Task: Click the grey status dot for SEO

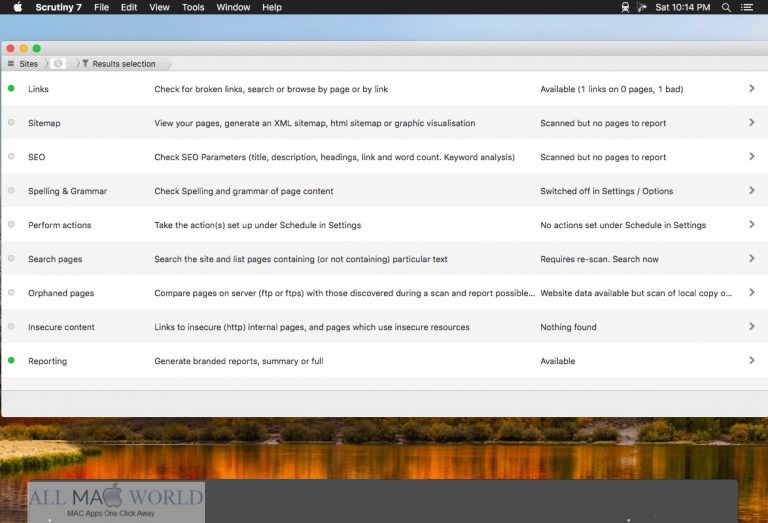Action: (11, 157)
